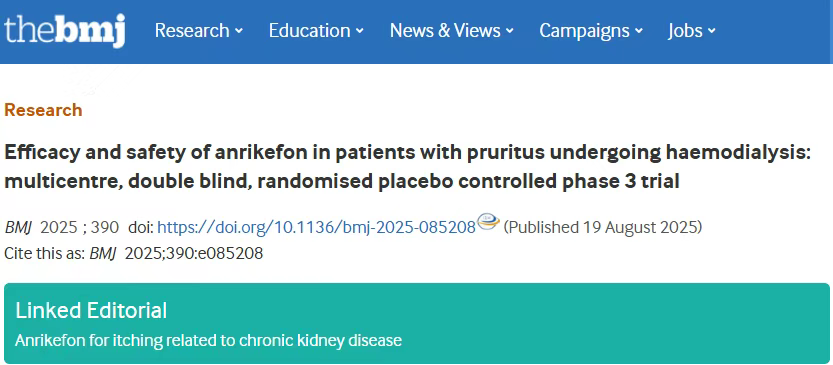This screenshot has height=365, width=833.
Task: Open the Research navigation item
Action: pos(193,31)
